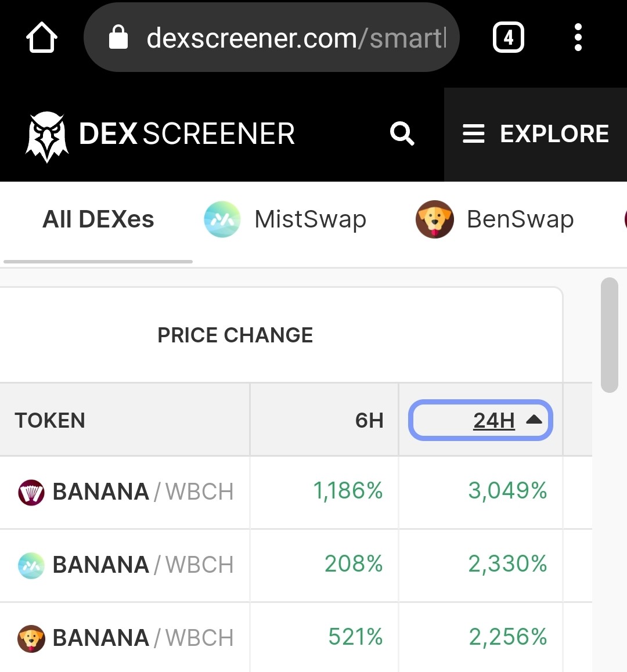Tap the MistSwap logo icon
Screen dimensions: 627x672
[x=222, y=219]
